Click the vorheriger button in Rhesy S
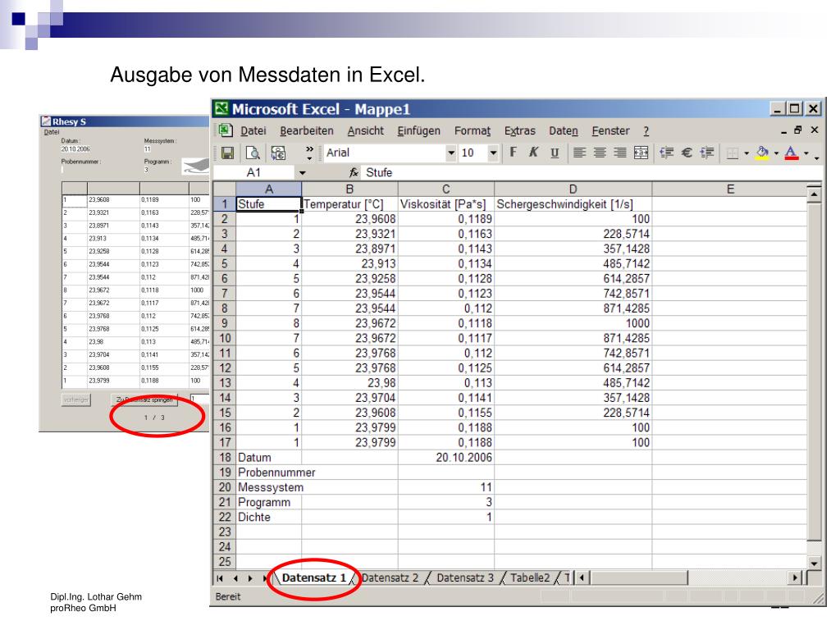This screenshot has height=630, width=840. (76, 399)
